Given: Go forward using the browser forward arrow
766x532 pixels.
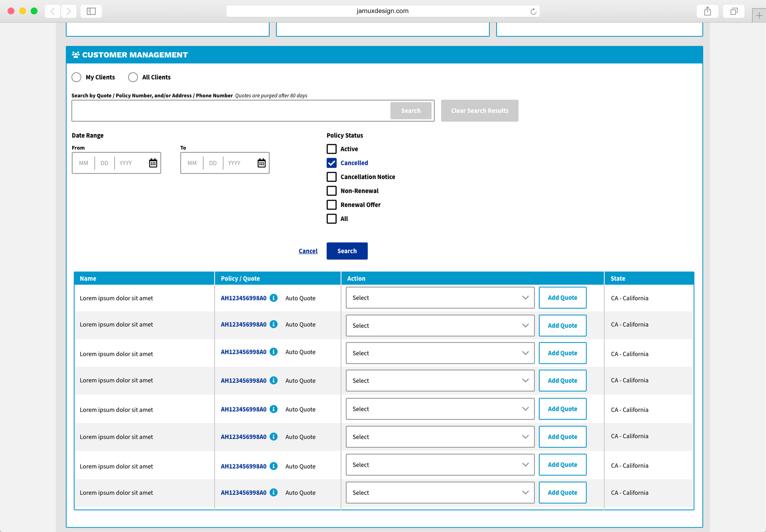Looking at the screenshot, I should 68,11.
